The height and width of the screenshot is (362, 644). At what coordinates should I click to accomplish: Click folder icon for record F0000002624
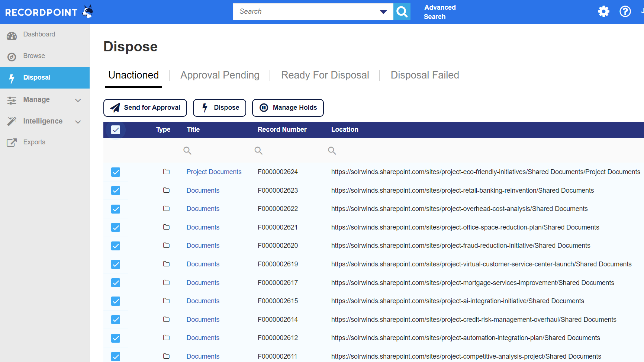[x=166, y=172]
